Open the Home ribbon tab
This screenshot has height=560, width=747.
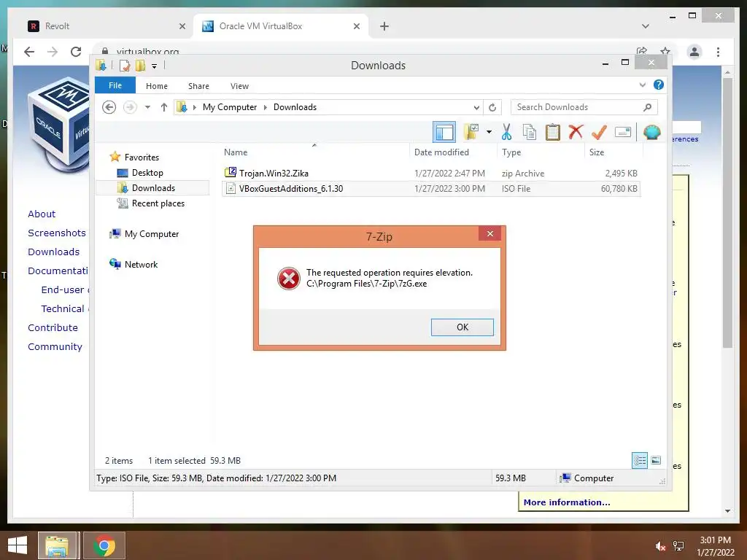coord(157,86)
